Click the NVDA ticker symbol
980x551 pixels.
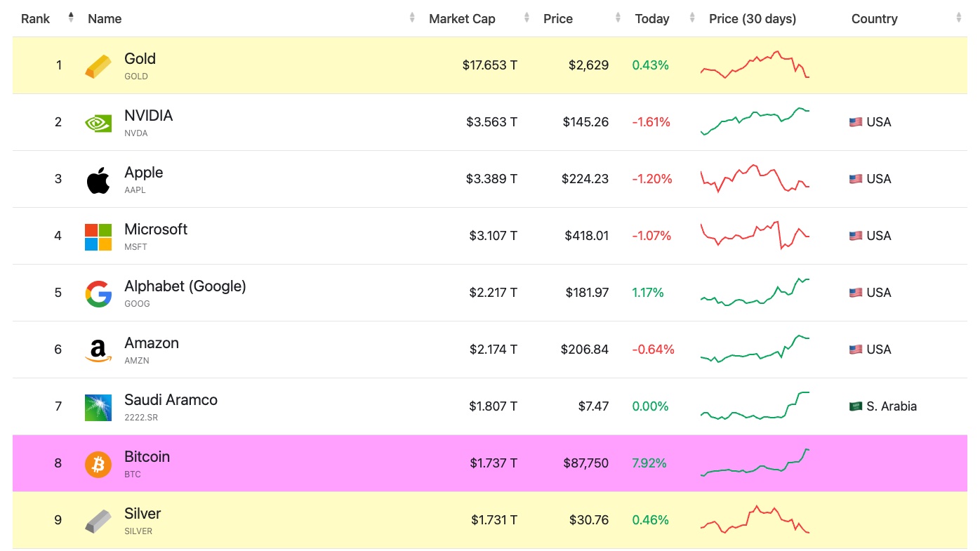point(136,133)
